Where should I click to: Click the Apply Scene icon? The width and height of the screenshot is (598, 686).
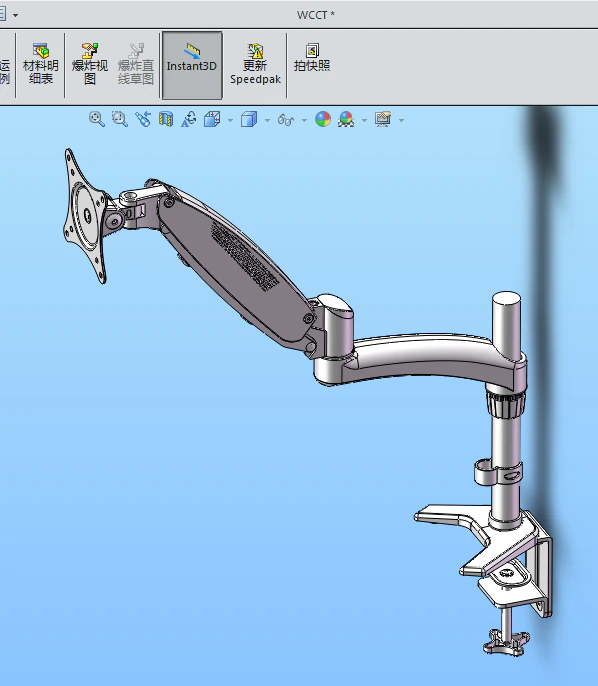(346, 119)
